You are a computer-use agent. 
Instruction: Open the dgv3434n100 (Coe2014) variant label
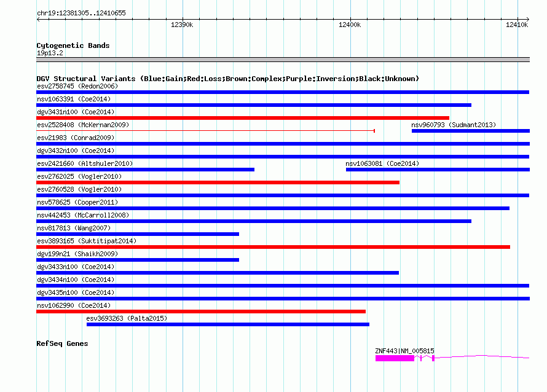click(x=76, y=280)
